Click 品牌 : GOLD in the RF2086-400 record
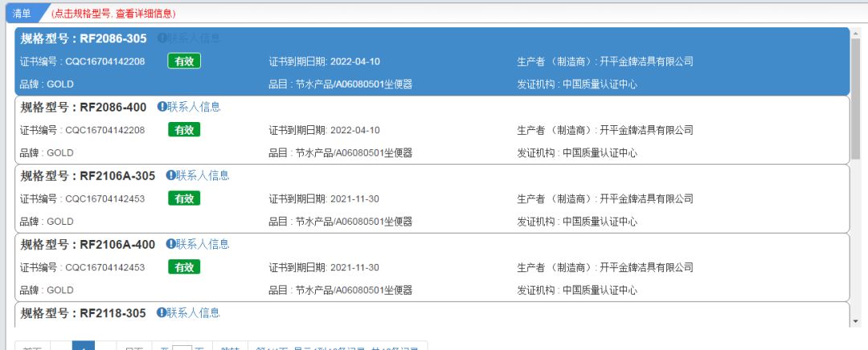The height and width of the screenshot is (350, 868). coord(47,153)
